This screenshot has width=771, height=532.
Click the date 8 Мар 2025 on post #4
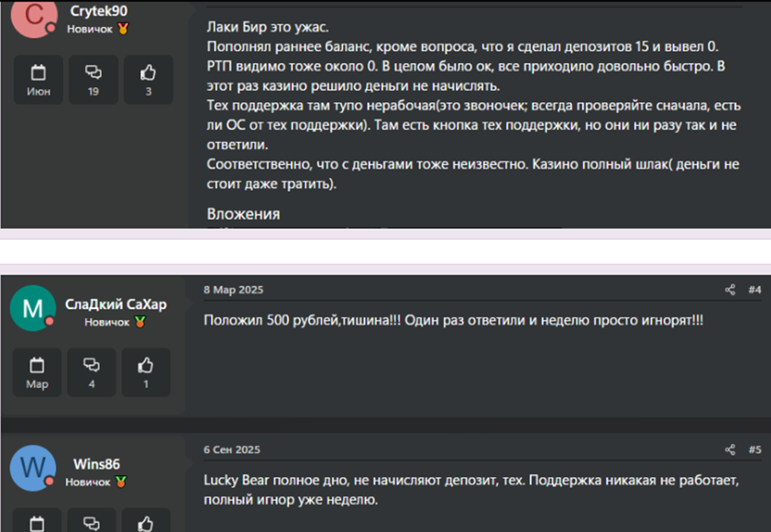point(234,290)
